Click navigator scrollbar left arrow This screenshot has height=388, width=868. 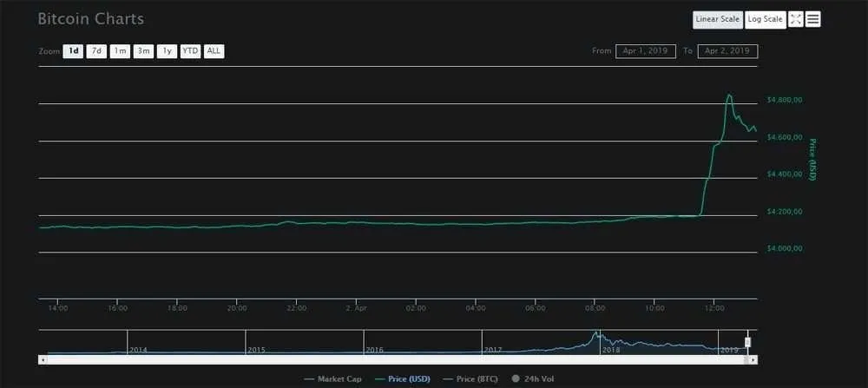(x=42, y=359)
